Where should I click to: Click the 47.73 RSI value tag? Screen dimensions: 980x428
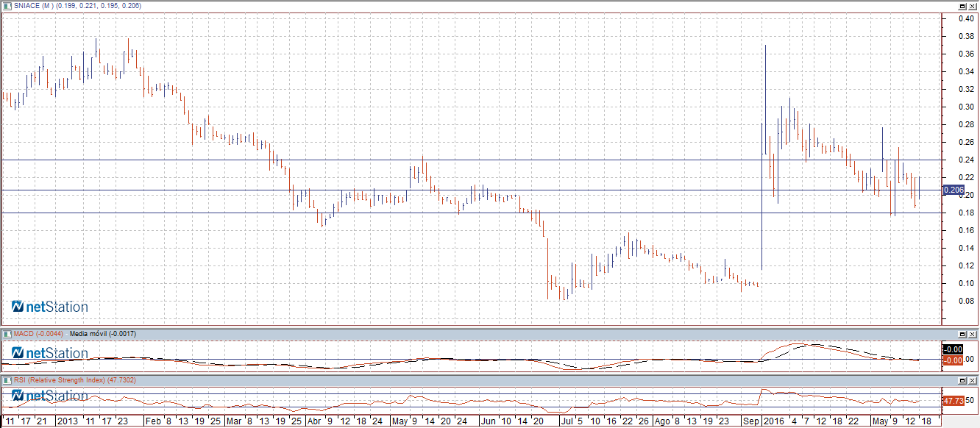[953, 401]
